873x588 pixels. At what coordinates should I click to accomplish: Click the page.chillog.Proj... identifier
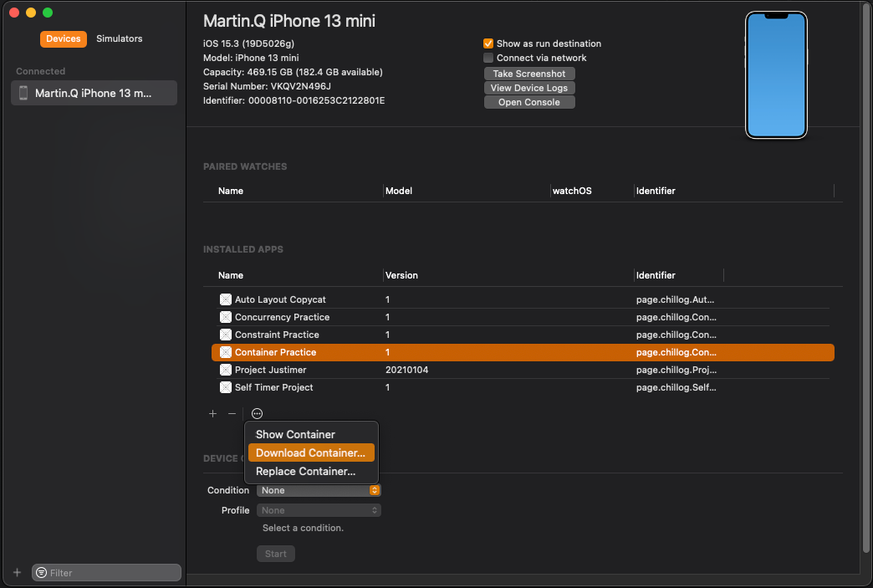pos(676,370)
